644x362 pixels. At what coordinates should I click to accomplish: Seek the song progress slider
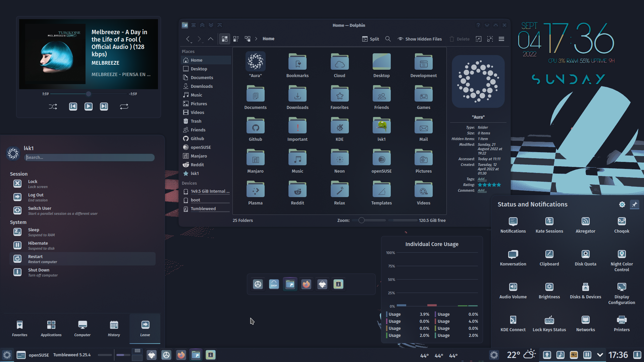(89, 94)
